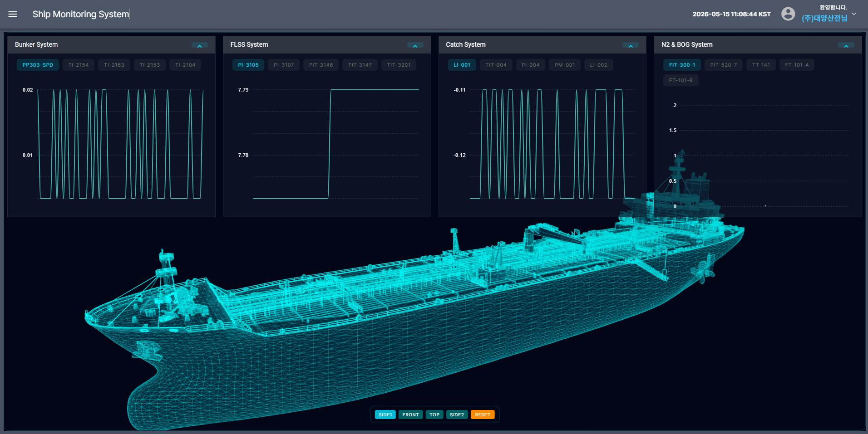Expand the user profile dropdown arrow
Viewport: 868px width, 434px height.
coord(854,14)
